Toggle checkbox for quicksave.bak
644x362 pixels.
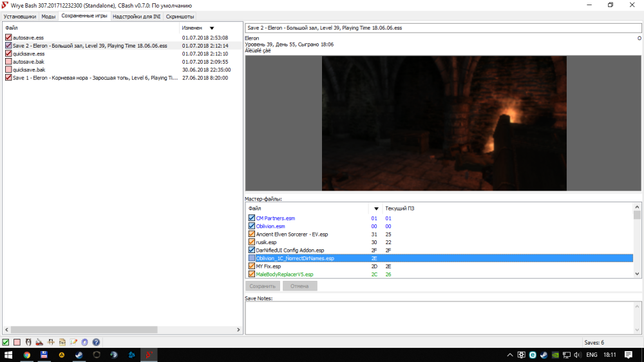pos(8,70)
